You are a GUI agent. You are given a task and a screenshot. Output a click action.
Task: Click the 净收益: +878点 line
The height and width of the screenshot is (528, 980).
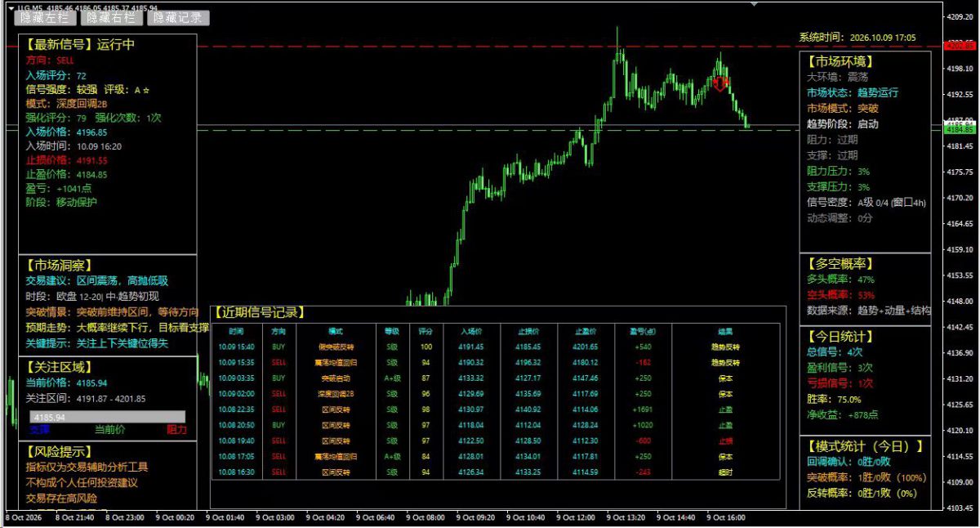coord(842,415)
